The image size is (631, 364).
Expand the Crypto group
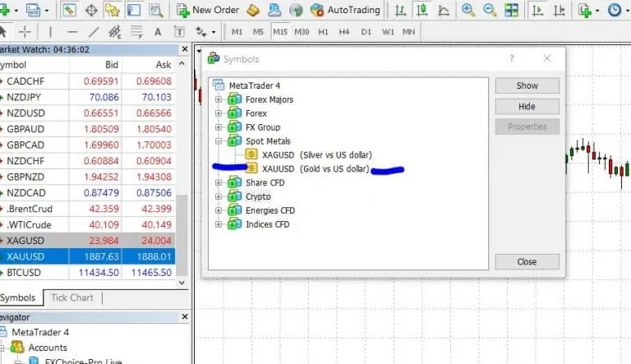click(219, 196)
